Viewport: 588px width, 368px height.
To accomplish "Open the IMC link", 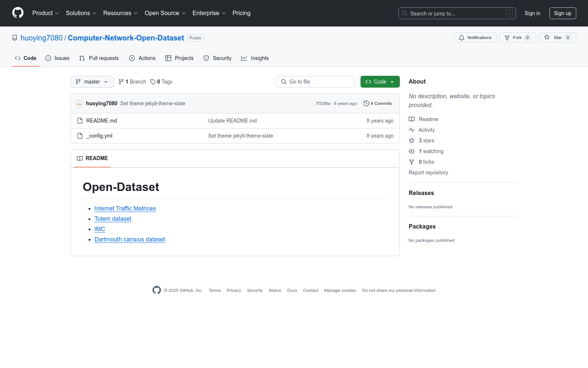I will click(x=100, y=229).
